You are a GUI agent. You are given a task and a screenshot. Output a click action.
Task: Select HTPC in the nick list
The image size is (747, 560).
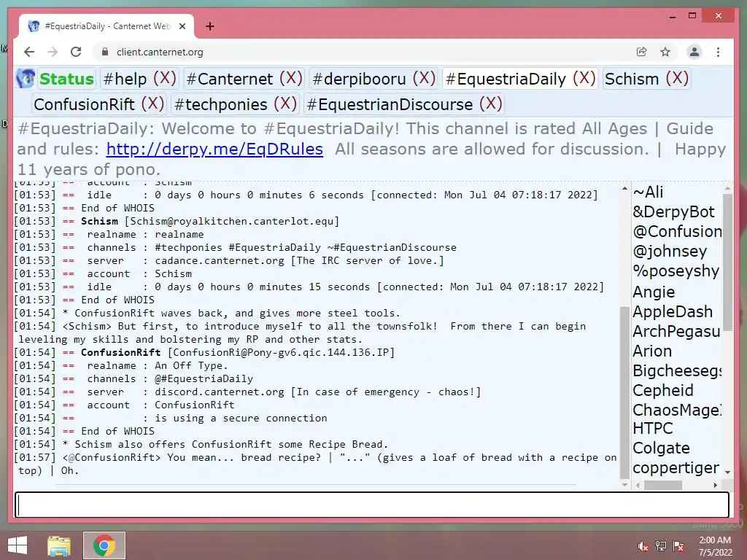pyautogui.click(x=653, y=428)
